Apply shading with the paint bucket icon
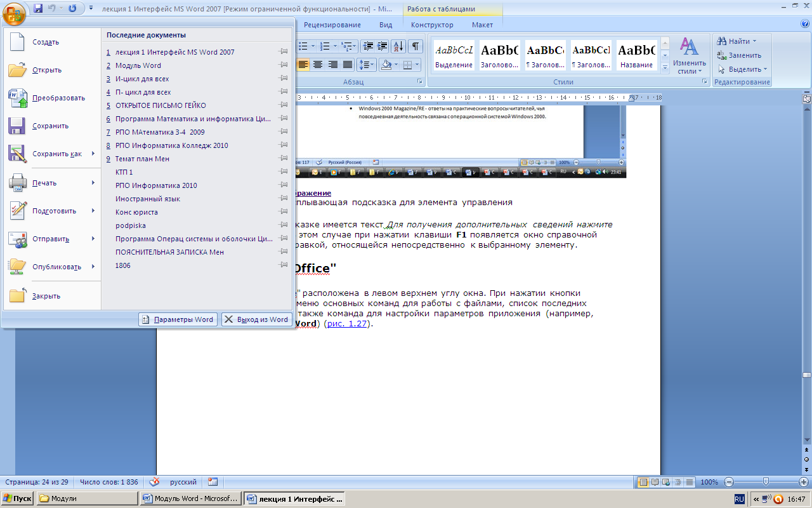 pyautogui.click(x=386, y=65)
